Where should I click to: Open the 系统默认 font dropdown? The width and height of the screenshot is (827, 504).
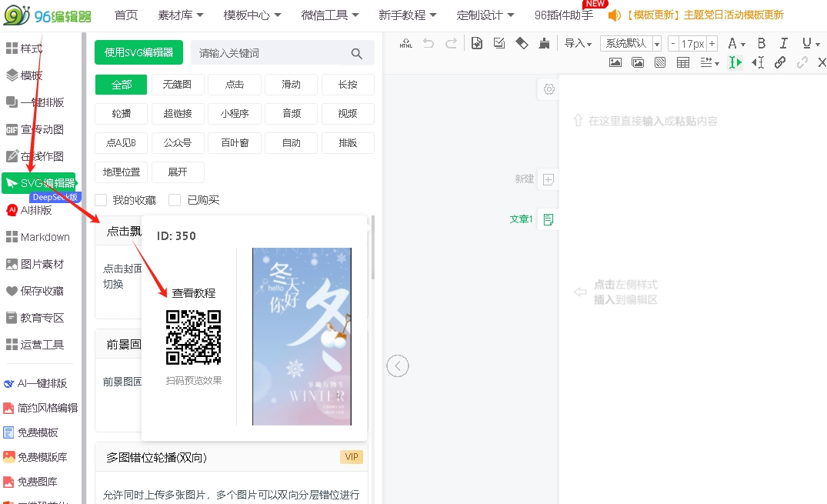632,44
